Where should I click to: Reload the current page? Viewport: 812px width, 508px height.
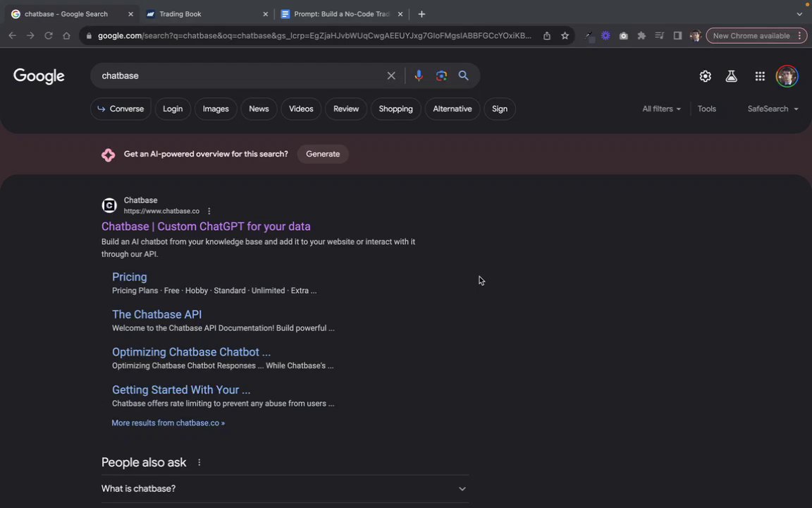coord(48,36)
